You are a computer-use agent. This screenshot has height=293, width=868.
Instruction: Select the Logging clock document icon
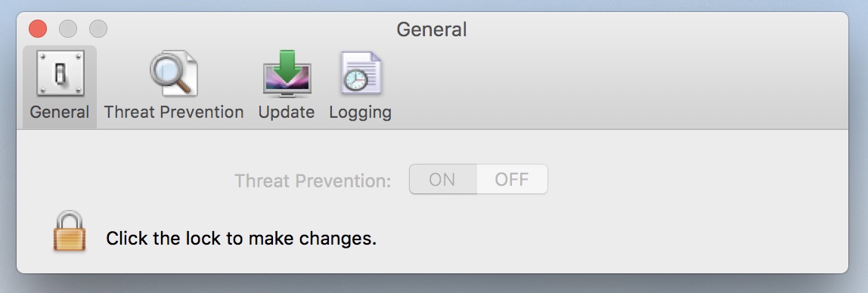361,72
